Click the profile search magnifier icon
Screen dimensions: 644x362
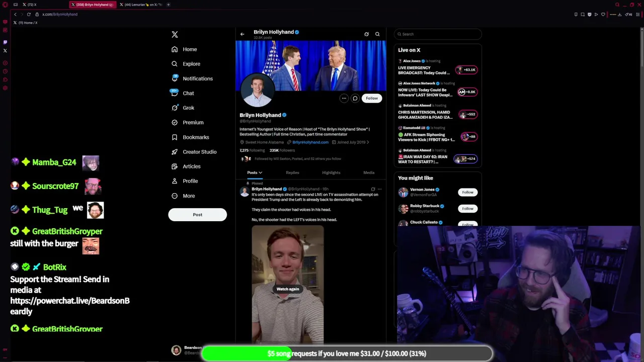pos(377,34)
